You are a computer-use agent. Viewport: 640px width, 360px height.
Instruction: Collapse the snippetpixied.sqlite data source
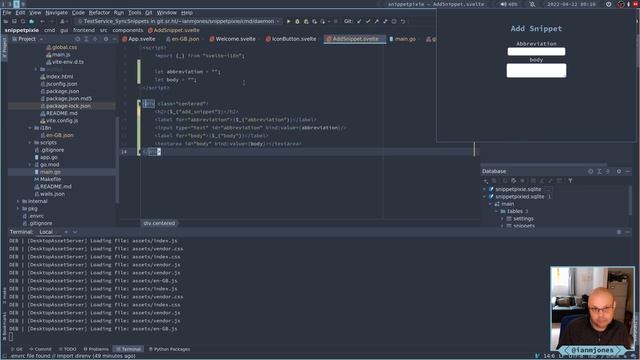pyautogui.click(x=485, y=197)
